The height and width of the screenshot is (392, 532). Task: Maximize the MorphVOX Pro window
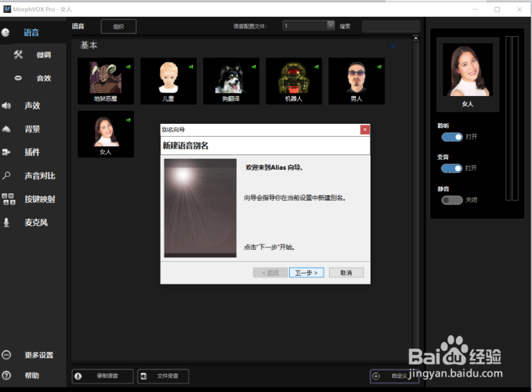click(x=497, y=9)
